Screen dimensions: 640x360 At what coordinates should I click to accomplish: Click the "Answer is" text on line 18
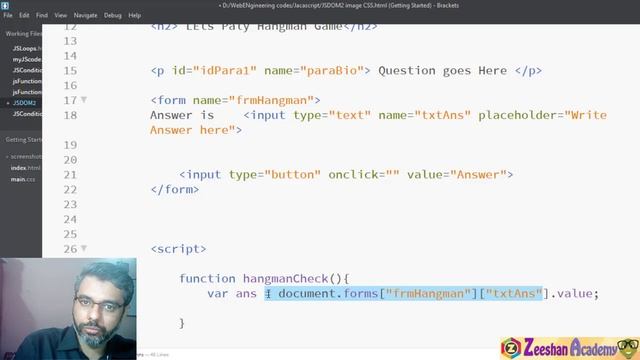tap(182, 115)
